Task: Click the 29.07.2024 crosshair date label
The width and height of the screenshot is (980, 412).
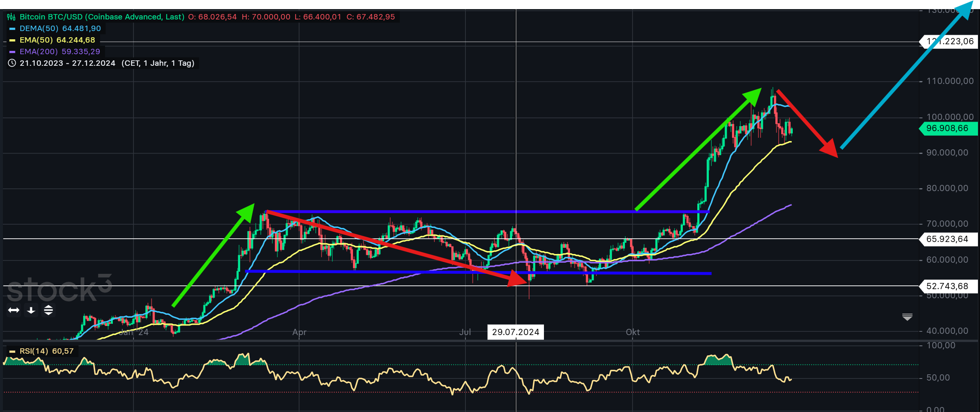Action: (x=515, y=332)
